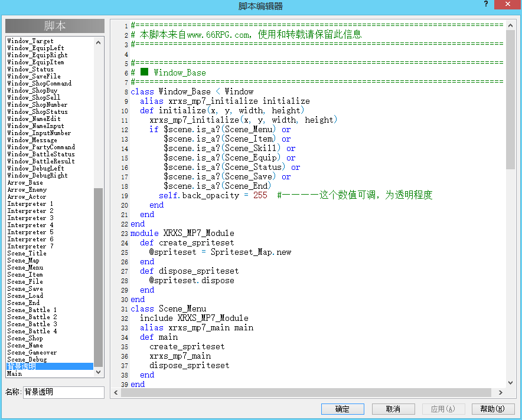This screenshot has height=420, width=522.
Task: Click the 'class Window_Base < Window' code line
Action: point(192,91)
